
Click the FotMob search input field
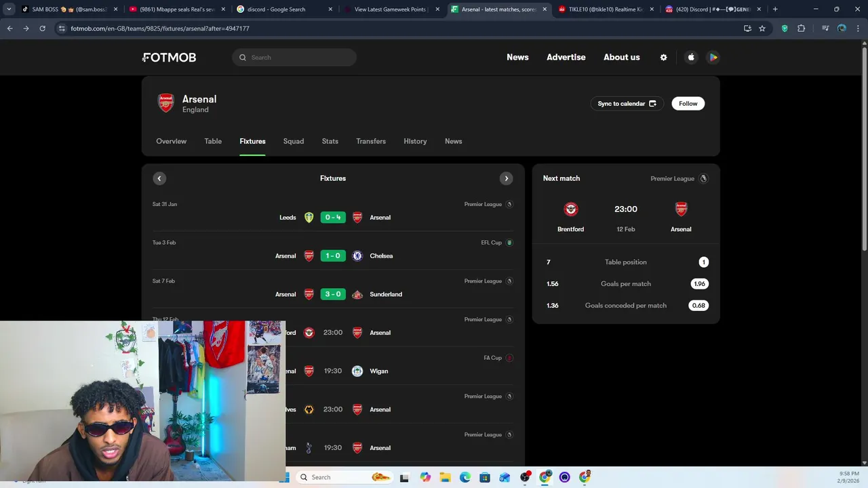coord(294,58)
